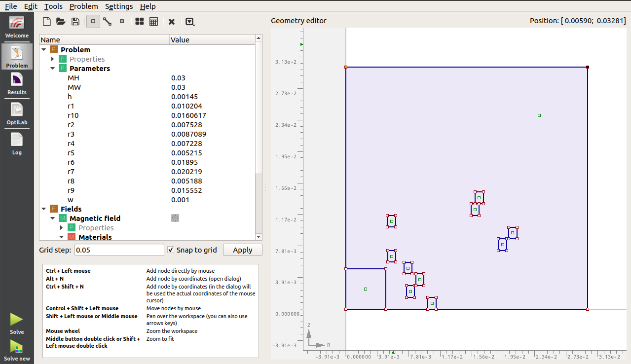Viewport: 631px width, 364px height.
Task: Click the New document toolbar icon
Action: [47, 21]
